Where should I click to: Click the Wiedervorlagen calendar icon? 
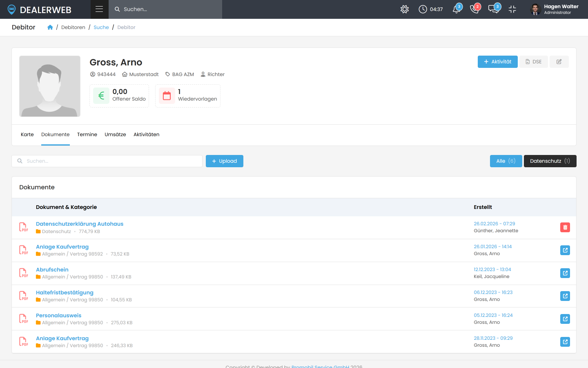(167, 96)
